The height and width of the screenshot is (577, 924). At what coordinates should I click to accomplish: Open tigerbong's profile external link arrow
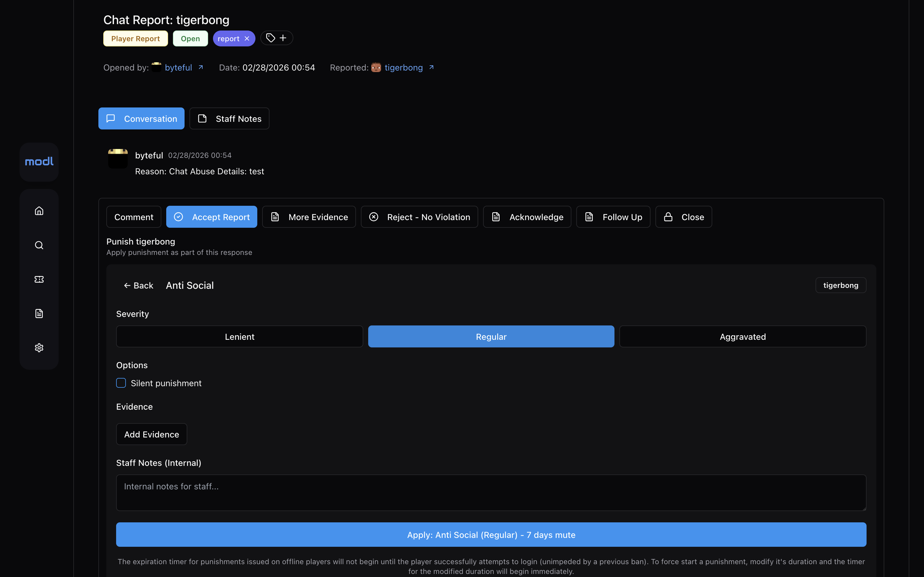click(x=431, y=67)
